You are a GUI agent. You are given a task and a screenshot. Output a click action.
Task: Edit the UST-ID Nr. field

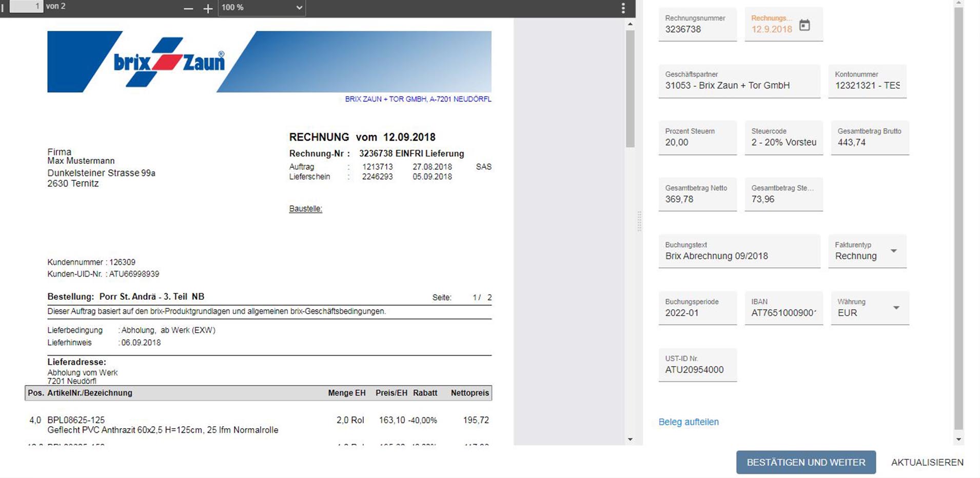pyautogui.click(x=697, y=365)
